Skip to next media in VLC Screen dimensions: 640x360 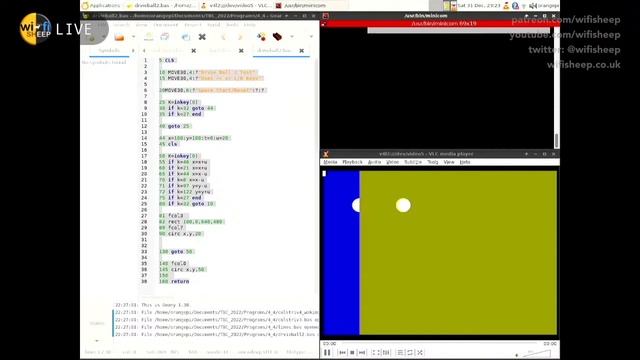tap(362, 352)
